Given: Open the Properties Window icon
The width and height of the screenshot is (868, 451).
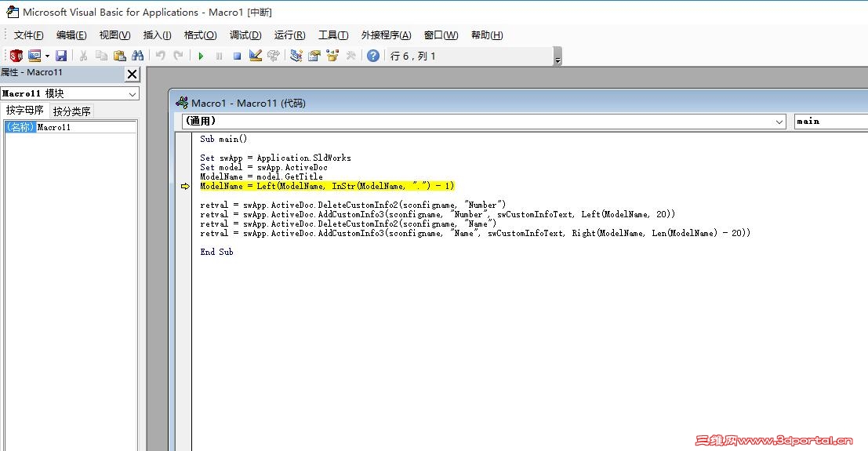Looking at the screenshot, I should 314,56.
